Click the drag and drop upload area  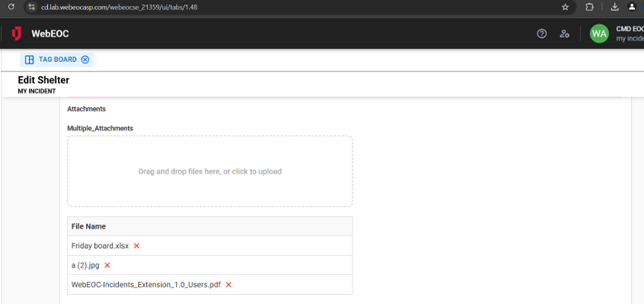point(210,171)
